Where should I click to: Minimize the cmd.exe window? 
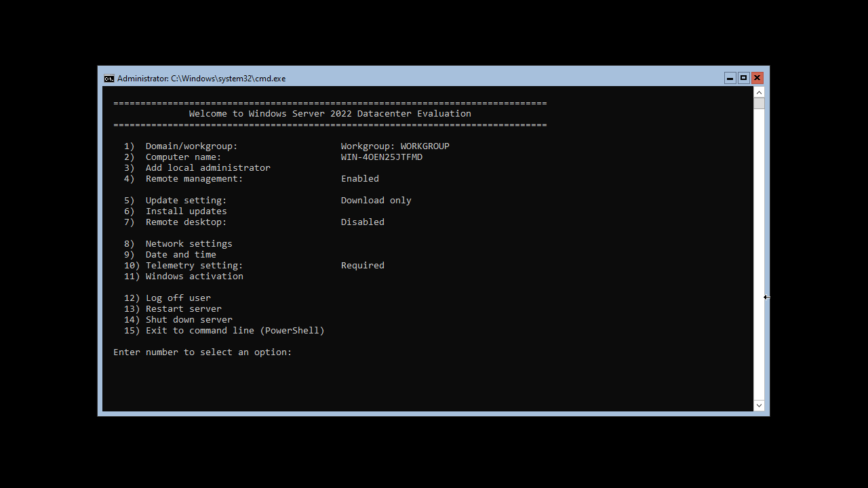coord(730,78)
